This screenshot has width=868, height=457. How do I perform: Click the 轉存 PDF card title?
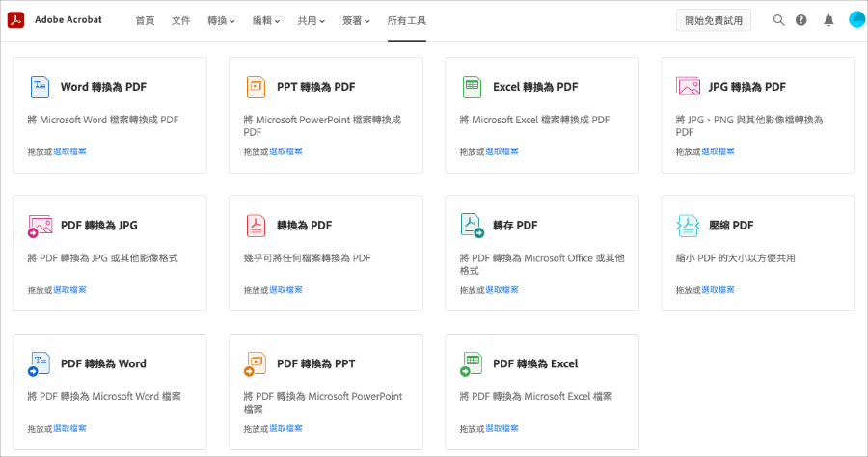pos(515,226)
